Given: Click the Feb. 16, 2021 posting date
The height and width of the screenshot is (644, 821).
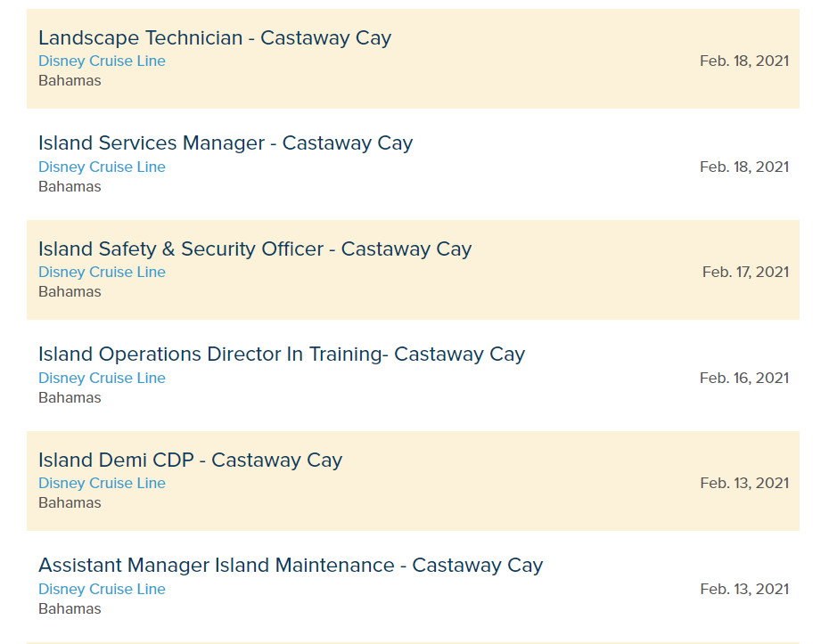Looking at the screenshot, I should 743,379.
